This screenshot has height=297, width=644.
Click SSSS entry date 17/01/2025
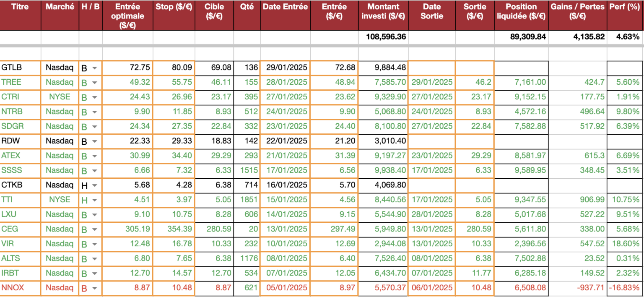tap(285, 170)
